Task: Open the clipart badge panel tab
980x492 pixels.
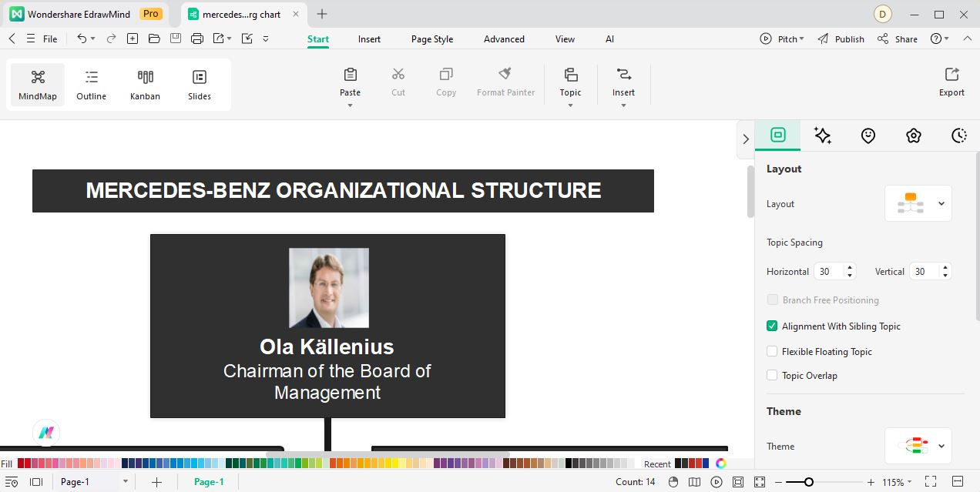Action: 914,136
